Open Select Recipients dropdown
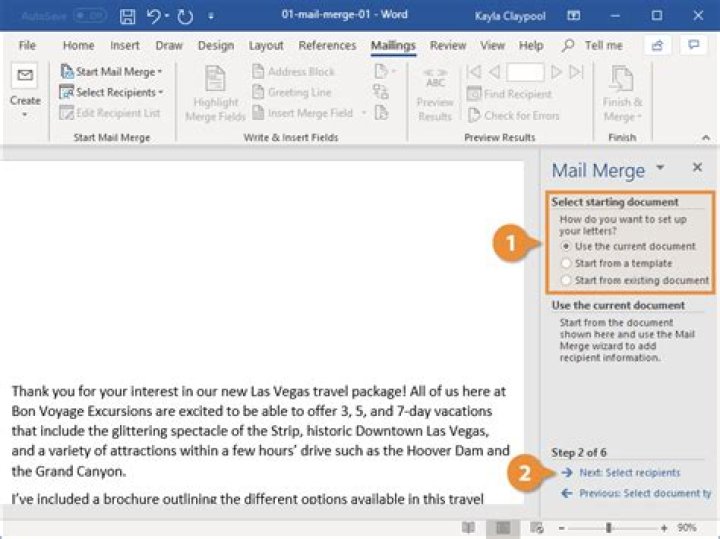 [112, 92]
